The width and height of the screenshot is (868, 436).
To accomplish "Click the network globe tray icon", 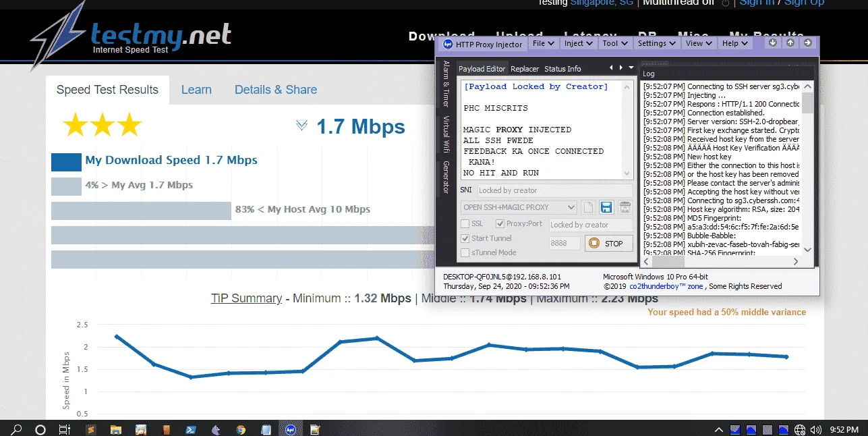I will [x=801, y=429].
